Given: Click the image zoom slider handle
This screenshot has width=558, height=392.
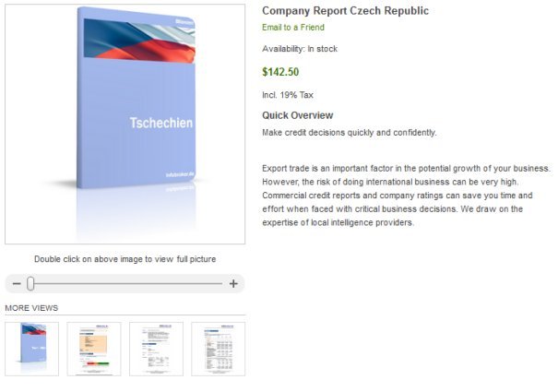Looking at the screenshot, I should pyautogui.click(x=30, y=284).
